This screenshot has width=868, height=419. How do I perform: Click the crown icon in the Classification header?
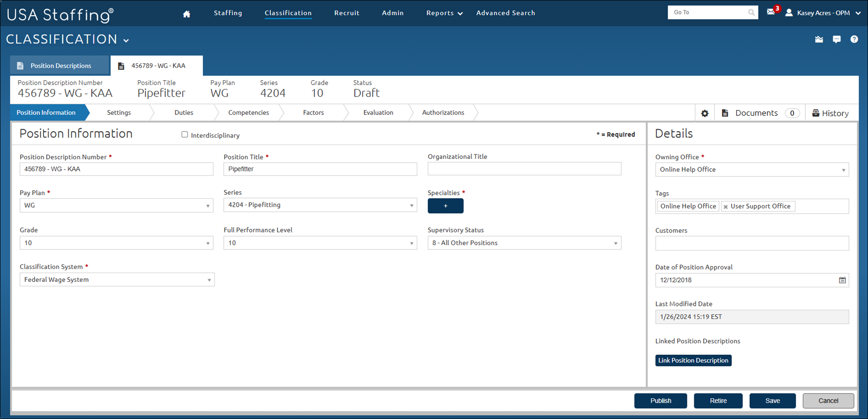point(819,39)
